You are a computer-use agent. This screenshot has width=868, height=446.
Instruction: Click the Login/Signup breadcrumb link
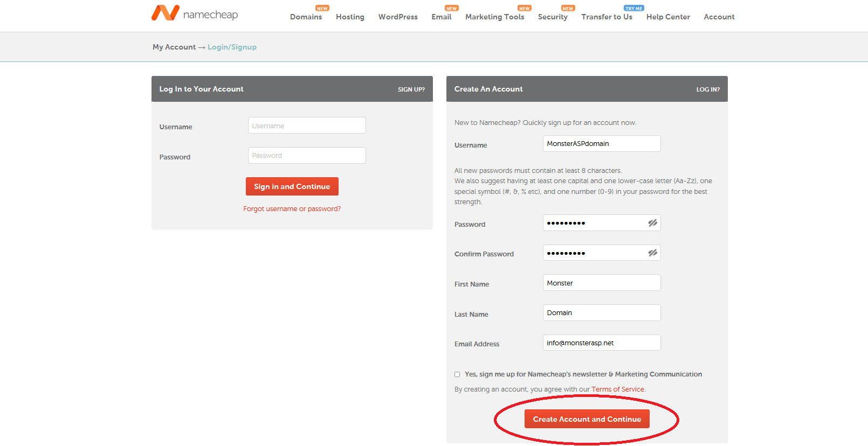(232, 47)
